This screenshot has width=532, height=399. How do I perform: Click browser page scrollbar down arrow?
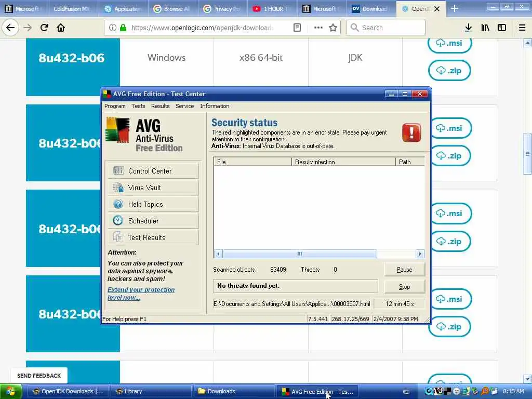click(527, 379)
